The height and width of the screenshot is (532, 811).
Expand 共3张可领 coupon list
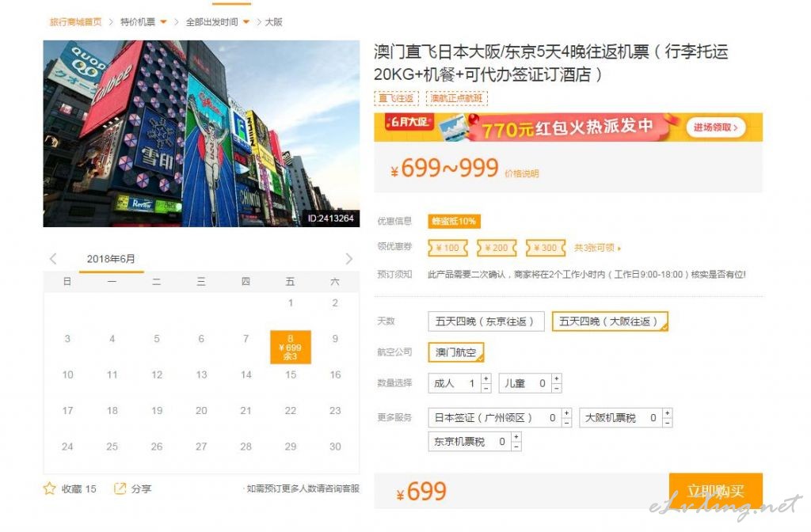click(597, 248)
